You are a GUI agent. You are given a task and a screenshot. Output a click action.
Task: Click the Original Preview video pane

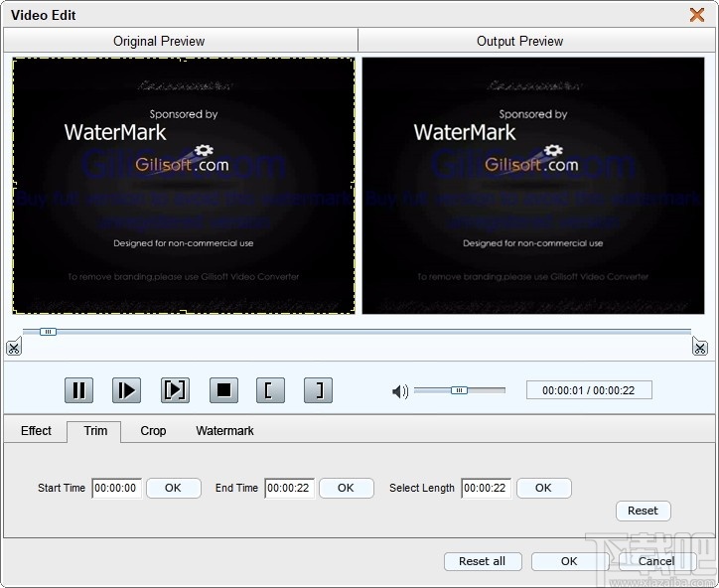click(x=184, y=186)
